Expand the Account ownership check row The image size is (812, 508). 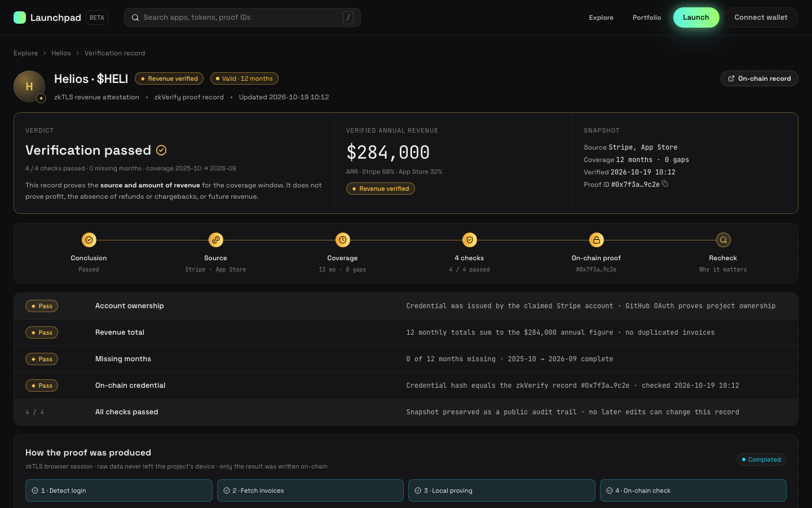coord(406,306)
